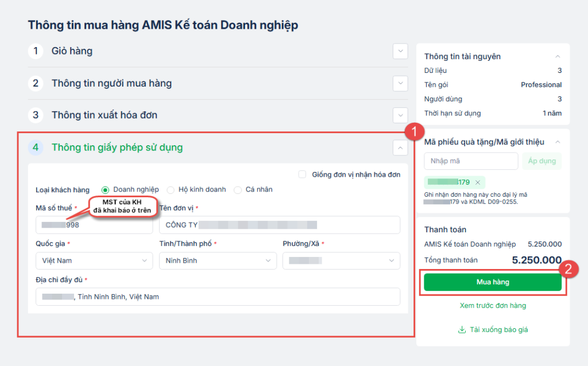This screenshot has width=588, height=366.
Task: Remove the applied code ending 179
Action: point(478,182)
